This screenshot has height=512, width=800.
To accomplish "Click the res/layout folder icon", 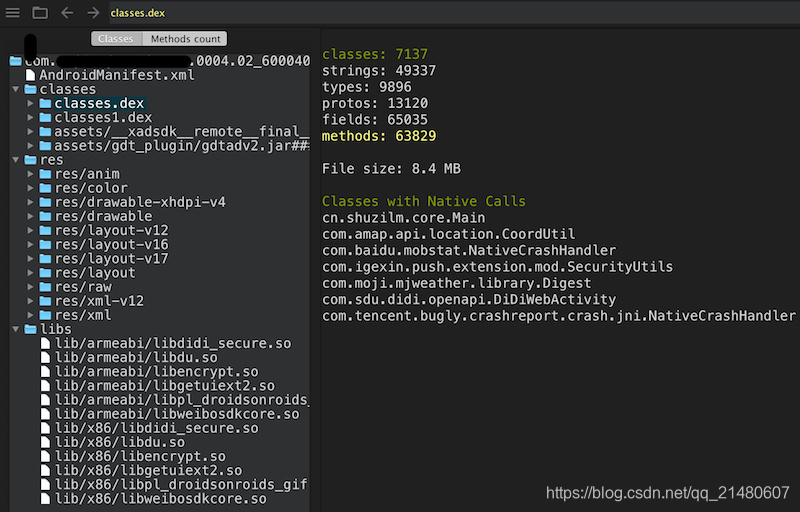I will click(45, 273).
